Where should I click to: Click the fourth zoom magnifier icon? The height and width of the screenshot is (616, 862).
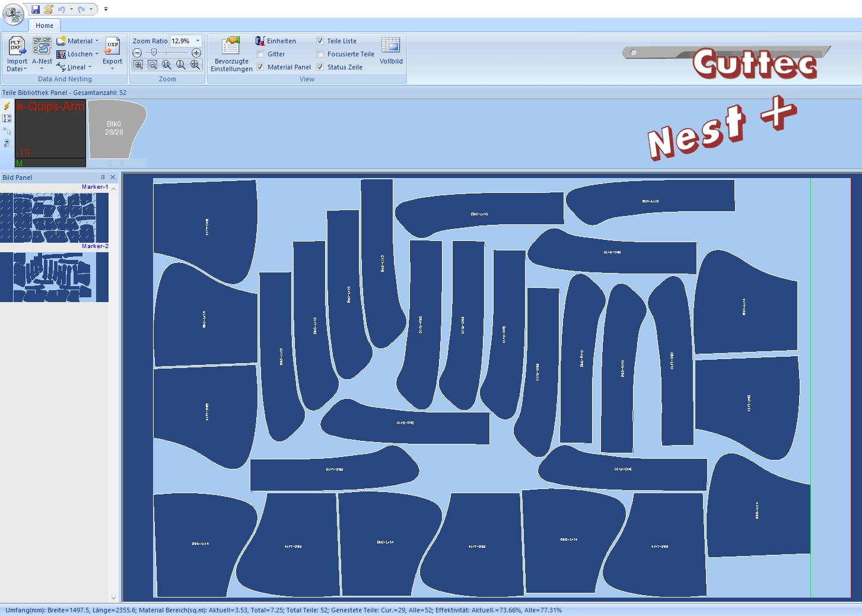click(181, 65)
